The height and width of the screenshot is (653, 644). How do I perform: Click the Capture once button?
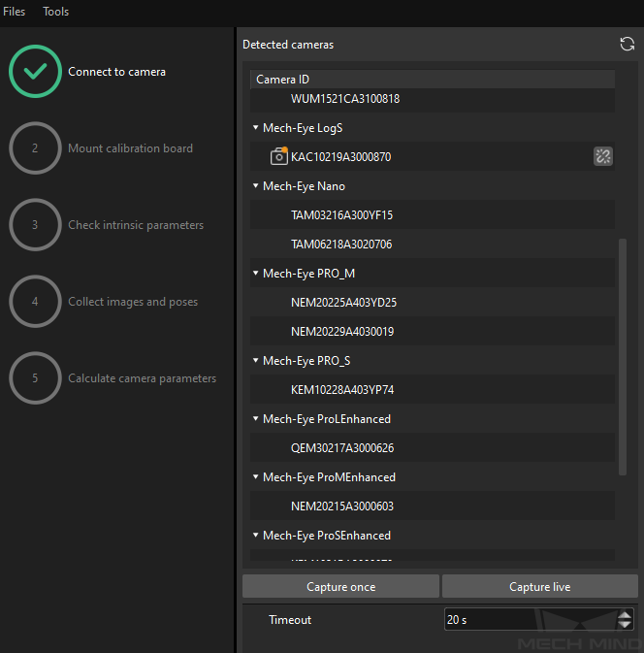pos(340,586)
